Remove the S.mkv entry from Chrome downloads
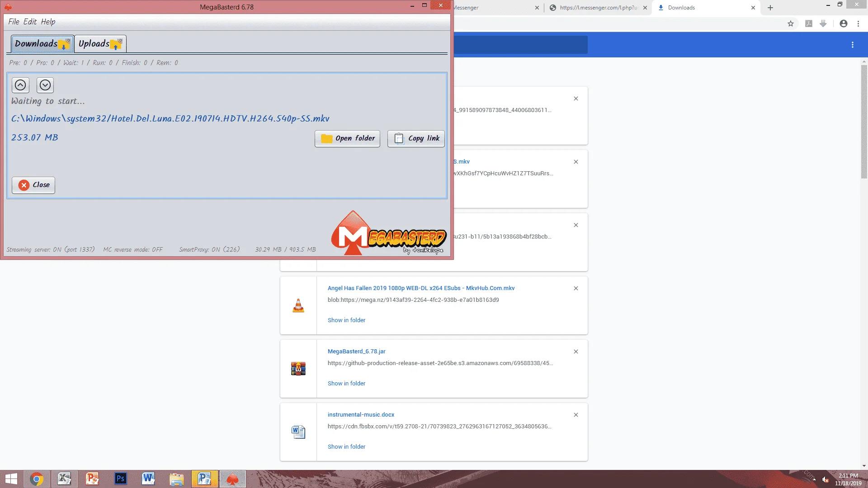Screen dimensions: 868x488 (x=576, y=162)
